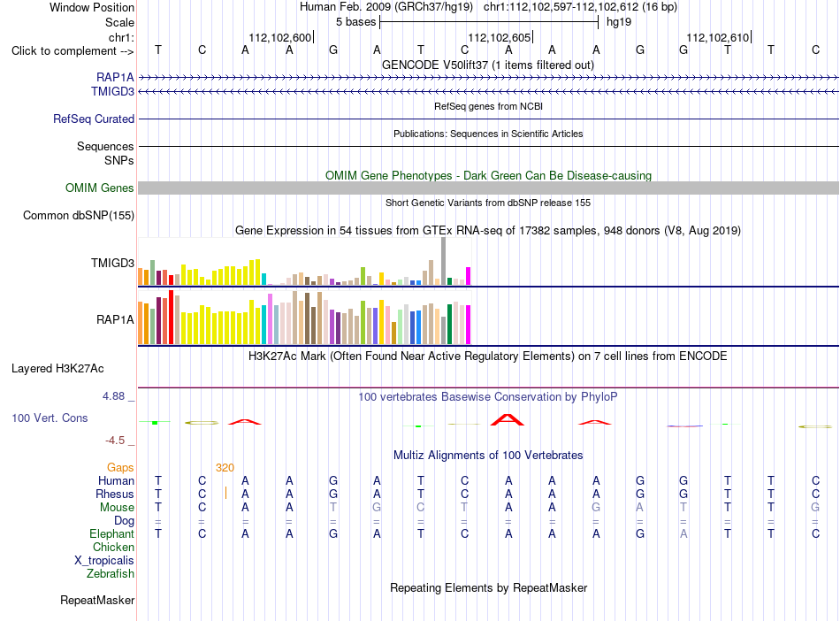The width and height of the screenshot is (840, 621).
Task: Click the Chicken alignment row label
Action: (x=113, y=547)
